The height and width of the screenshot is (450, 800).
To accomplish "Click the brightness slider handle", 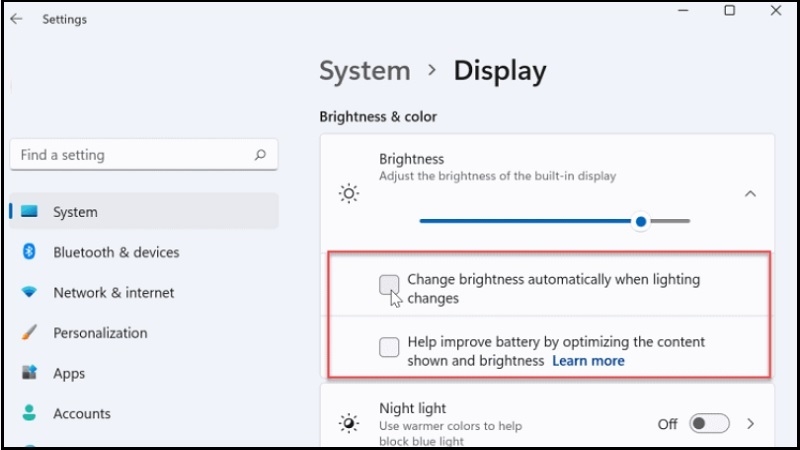I will tap(641, 221).
